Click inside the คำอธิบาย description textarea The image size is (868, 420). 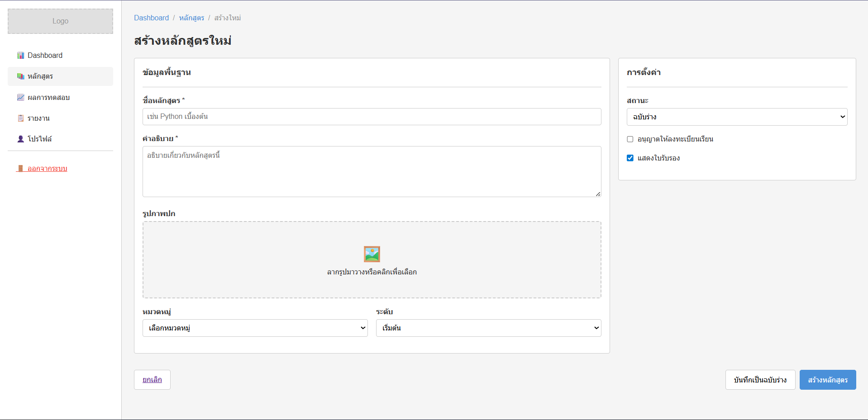point(372,172)
